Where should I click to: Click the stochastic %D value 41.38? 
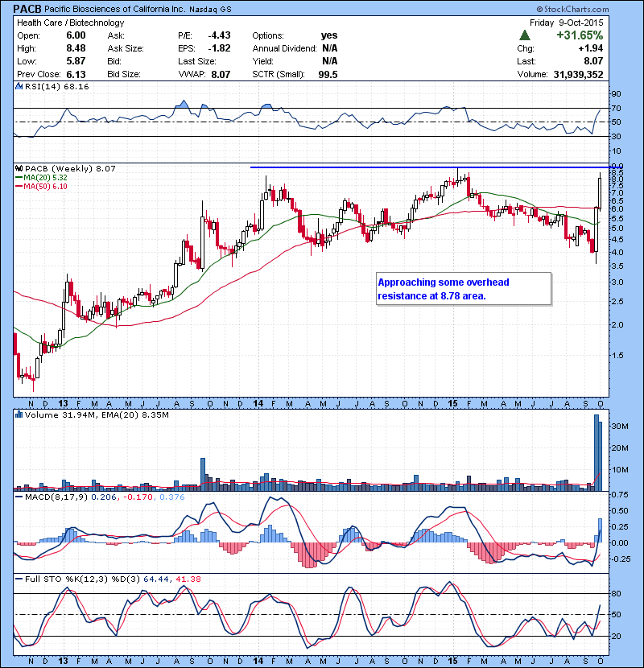click(x=188, y=579)
